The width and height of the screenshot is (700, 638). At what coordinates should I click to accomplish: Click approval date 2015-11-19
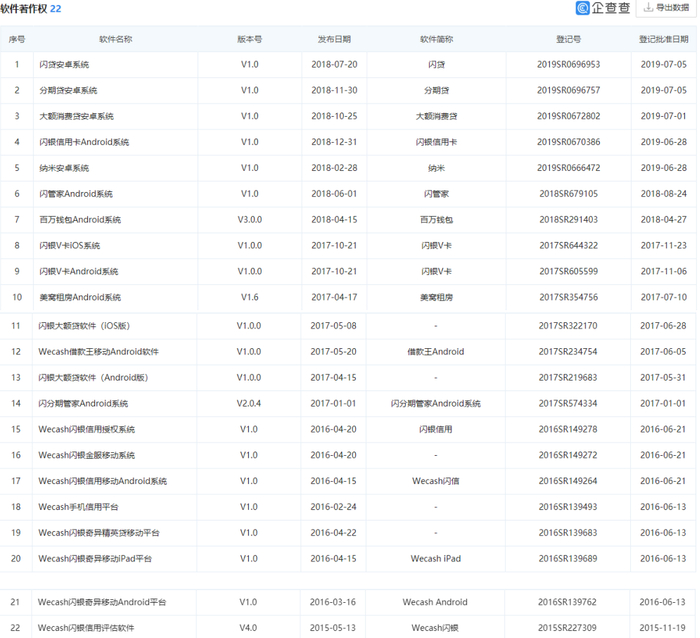click(x=662, y=629)
